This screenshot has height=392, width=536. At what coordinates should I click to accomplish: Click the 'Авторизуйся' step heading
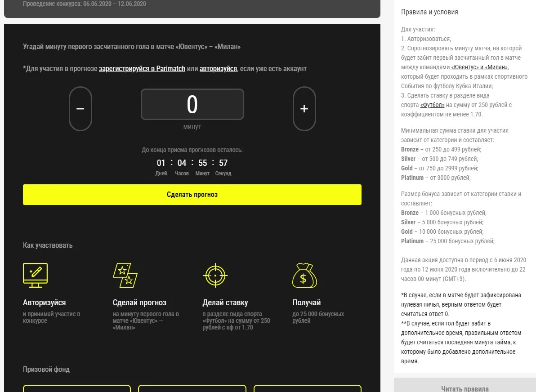click(45, 303)
